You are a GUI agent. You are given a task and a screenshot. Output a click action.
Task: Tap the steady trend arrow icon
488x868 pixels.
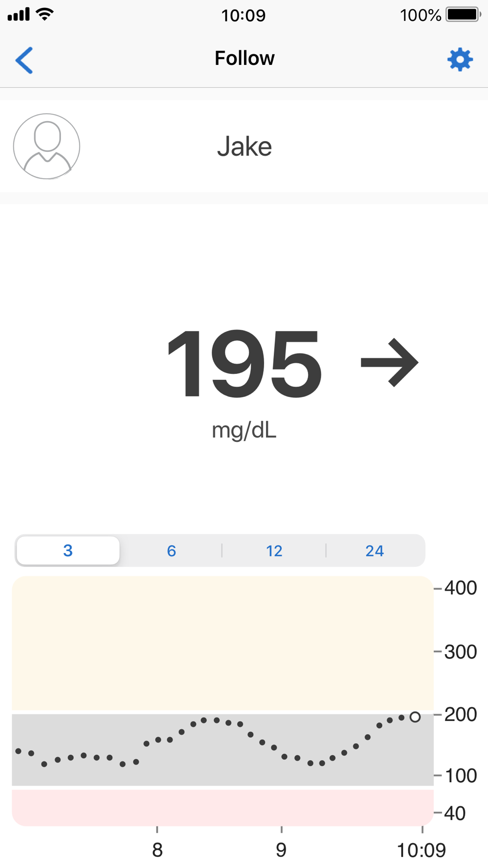(x=389, y=362)
